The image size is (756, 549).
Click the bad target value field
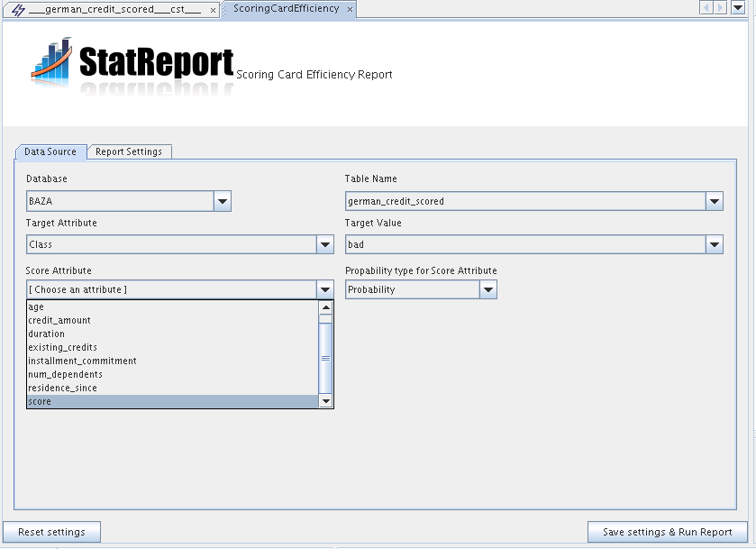[x=525, y=244]
